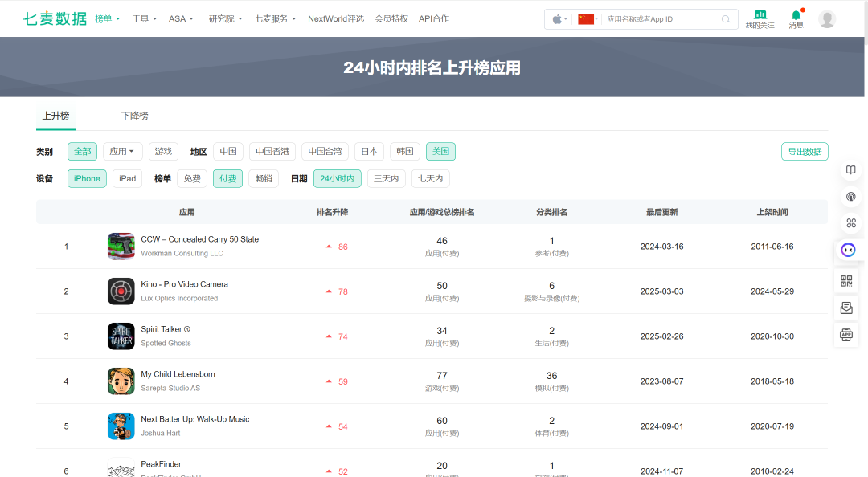
Task: Open the Spirit Talker app icon
Action: tap(121, 336)
